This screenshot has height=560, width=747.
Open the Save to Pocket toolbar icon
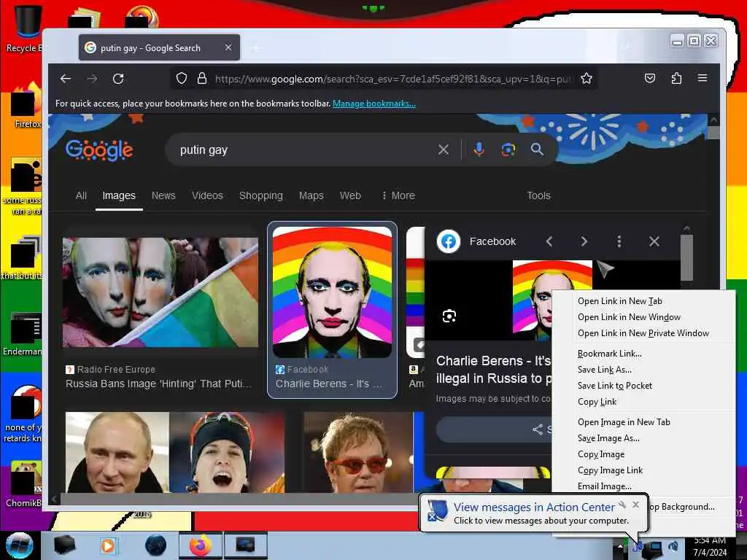coord(650,78)
